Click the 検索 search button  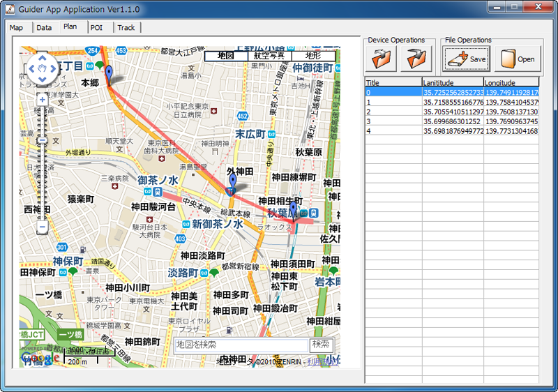(x=322, y=345)
